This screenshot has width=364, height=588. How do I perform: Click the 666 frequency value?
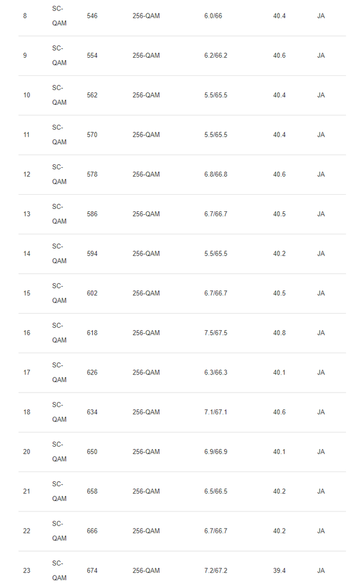pos(92,531)
